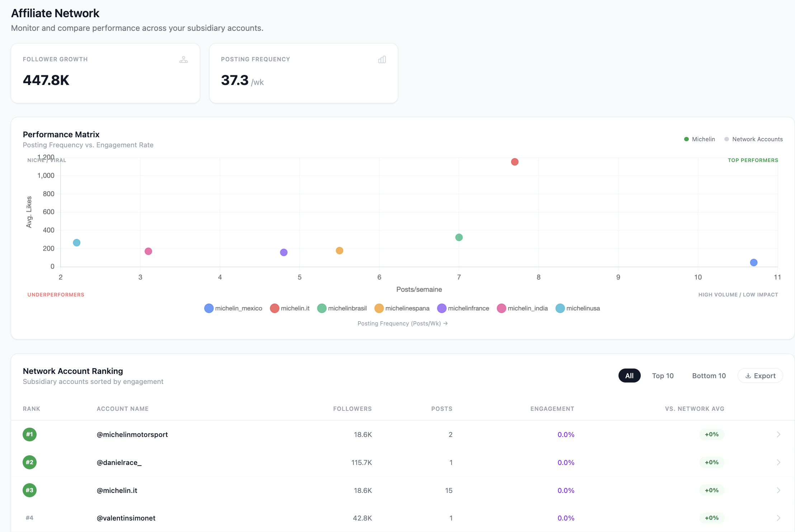Click the Underperformers quadrant label
Viewport: 795px width, 532px height.
(56, 295)
